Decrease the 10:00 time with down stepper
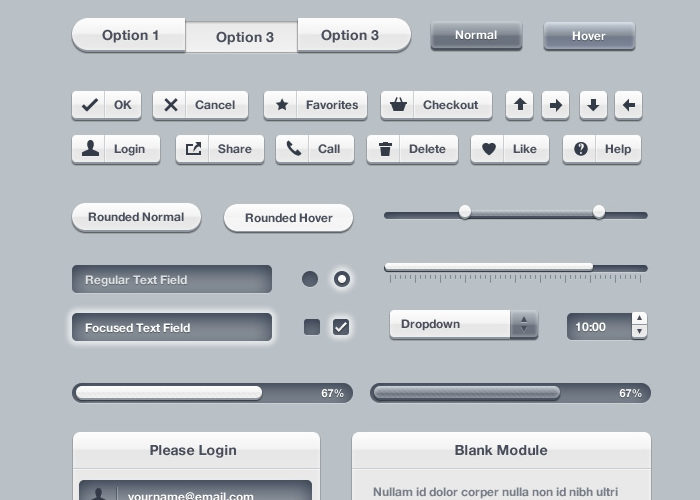Image resolution: width=700 pixels, height=500 pixels. [639, 331]
